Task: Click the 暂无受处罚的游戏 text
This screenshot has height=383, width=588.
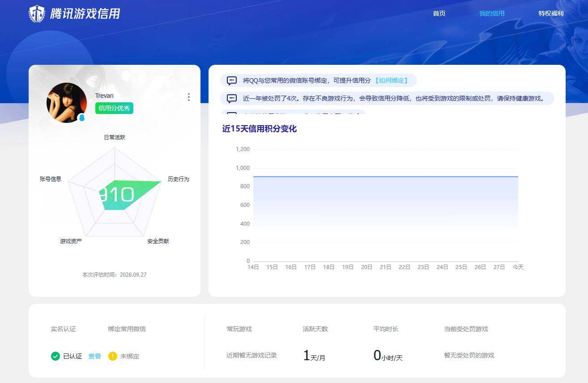Action: tap(469, 356)
